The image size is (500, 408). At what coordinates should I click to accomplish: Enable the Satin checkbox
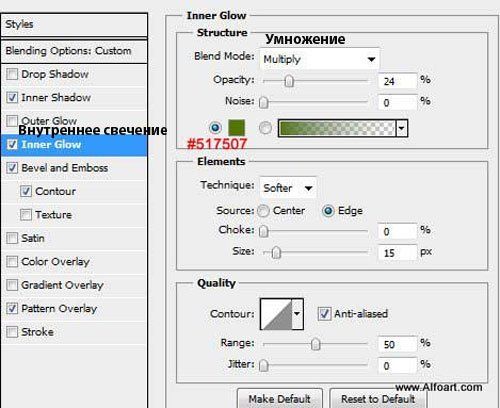pyautogui.click(x=12, y=238)
